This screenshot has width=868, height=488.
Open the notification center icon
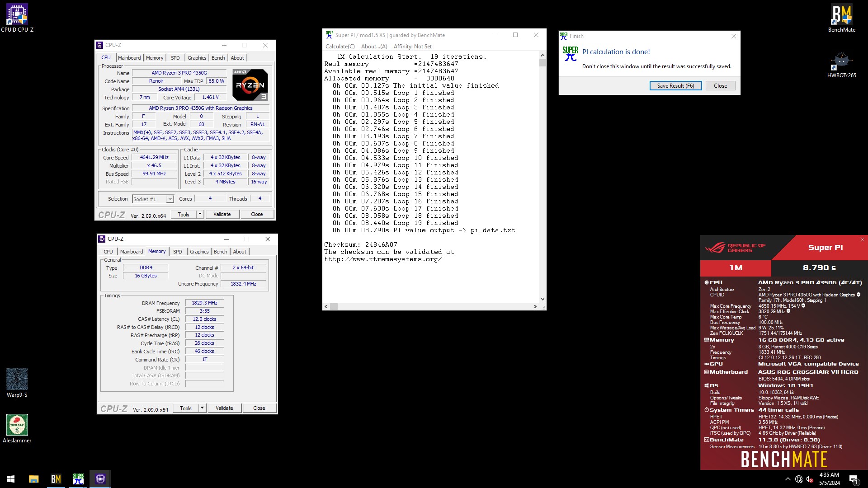tap(854, 479)
